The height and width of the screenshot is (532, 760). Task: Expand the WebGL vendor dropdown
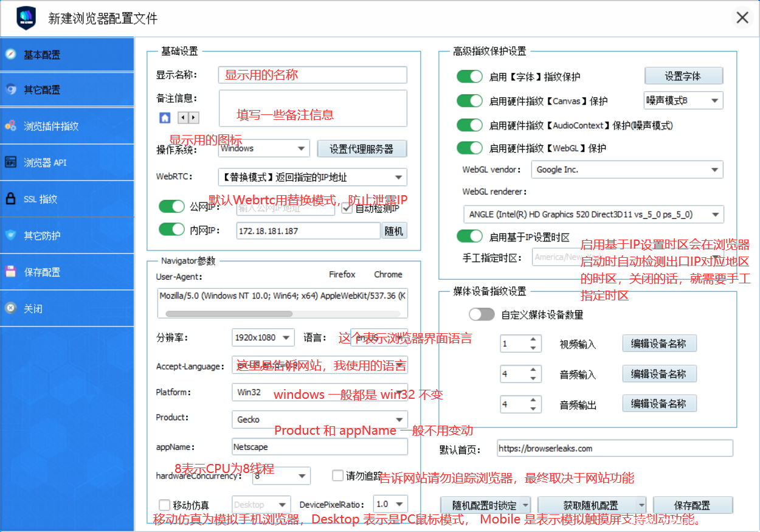(627, 170)
